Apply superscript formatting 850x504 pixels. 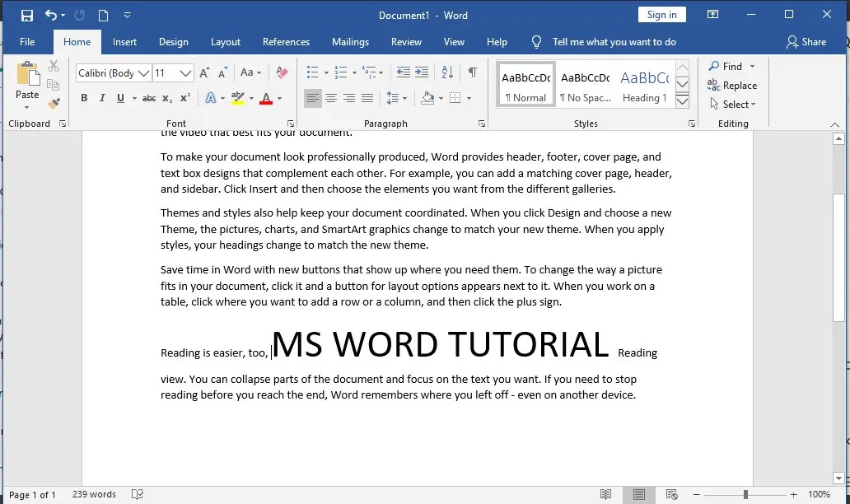point(185,97)
